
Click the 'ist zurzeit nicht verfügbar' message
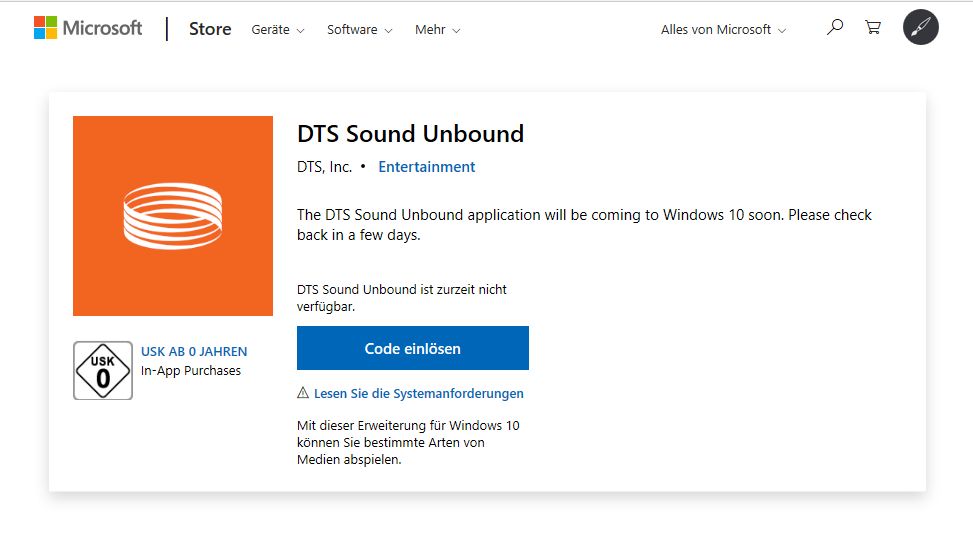401,298
